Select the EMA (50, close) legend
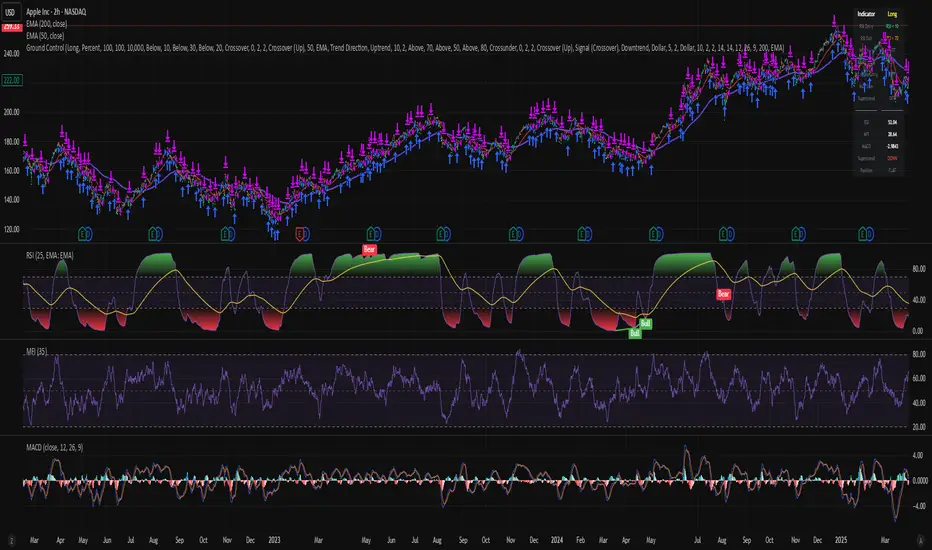932x550 pixels. [x=51, y=35]
